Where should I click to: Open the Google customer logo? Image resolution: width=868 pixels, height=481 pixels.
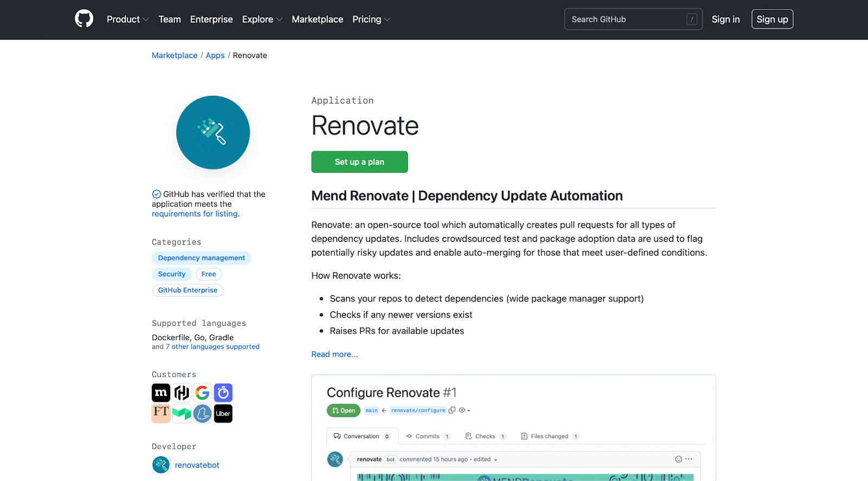tap(202, 393)
